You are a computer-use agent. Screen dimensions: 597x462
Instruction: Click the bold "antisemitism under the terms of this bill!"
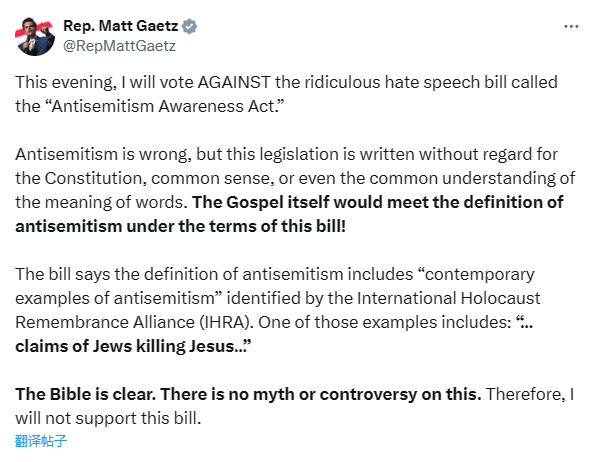pos(180,226)
